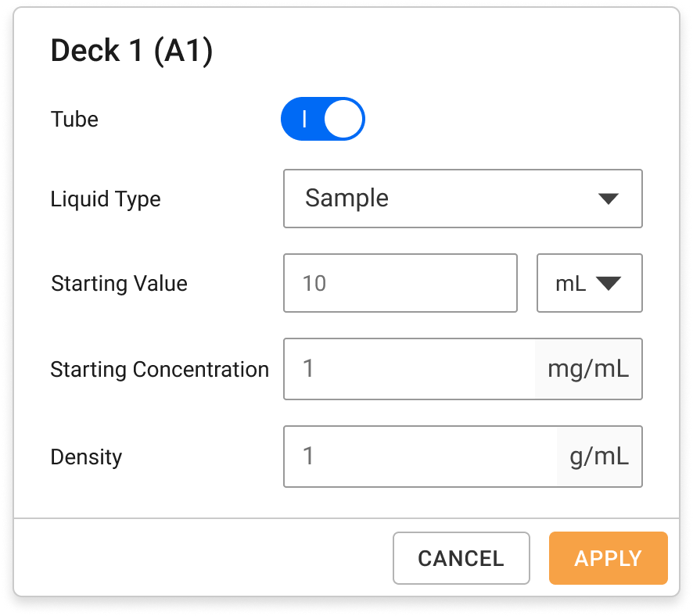Image resolution: width=693 pixels, height=616 pixels.
Task: Confirm changes with the orange APPLY button
Action: click(x=609, y=558)
